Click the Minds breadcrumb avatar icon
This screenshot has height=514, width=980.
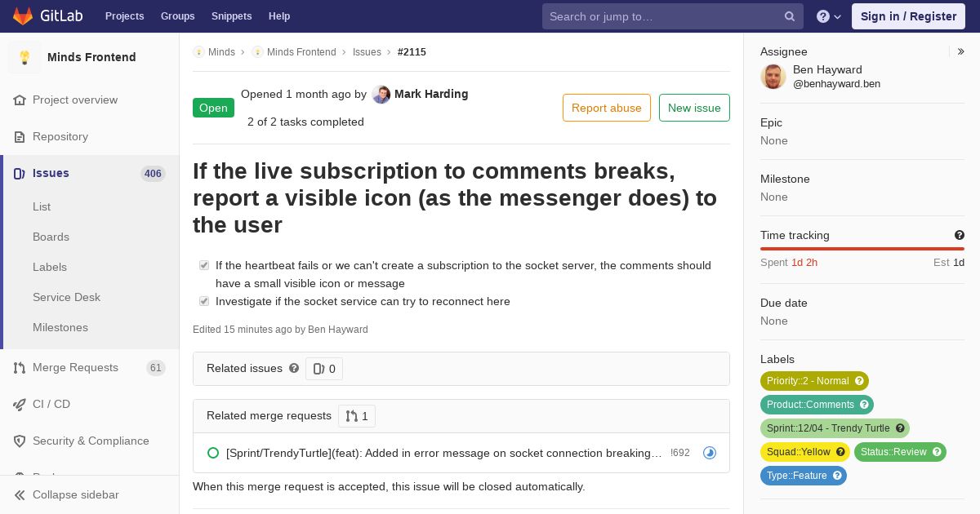point(198,52)
